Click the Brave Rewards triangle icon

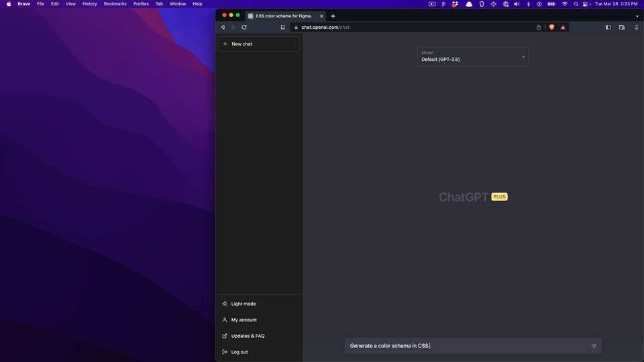click(563, 27)
